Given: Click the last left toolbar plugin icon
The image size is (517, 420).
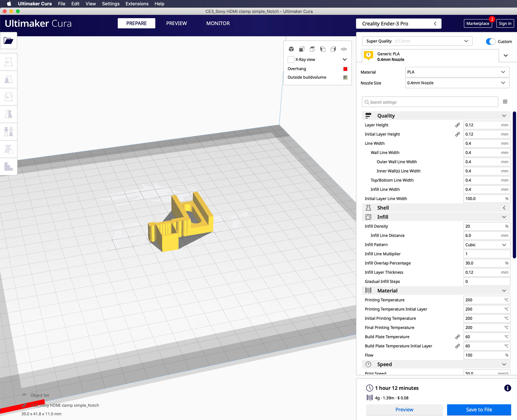Looking at the screenshot, I should (9, 166).
